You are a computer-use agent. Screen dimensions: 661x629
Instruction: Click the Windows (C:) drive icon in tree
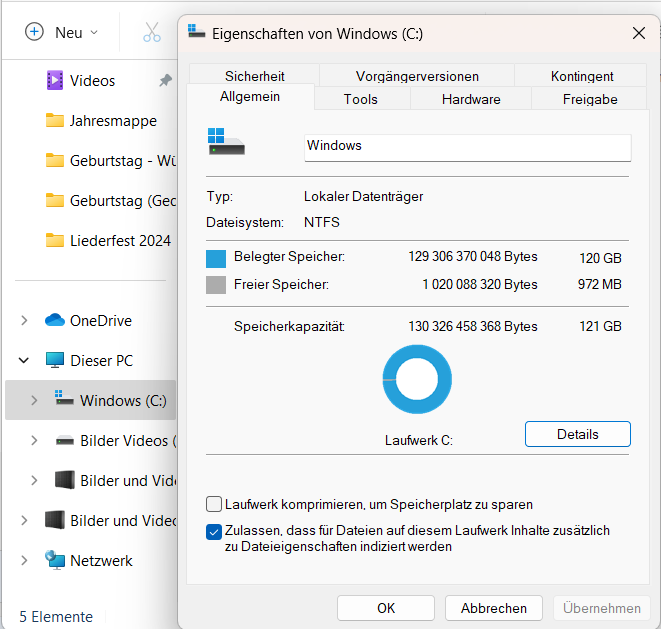64,398
